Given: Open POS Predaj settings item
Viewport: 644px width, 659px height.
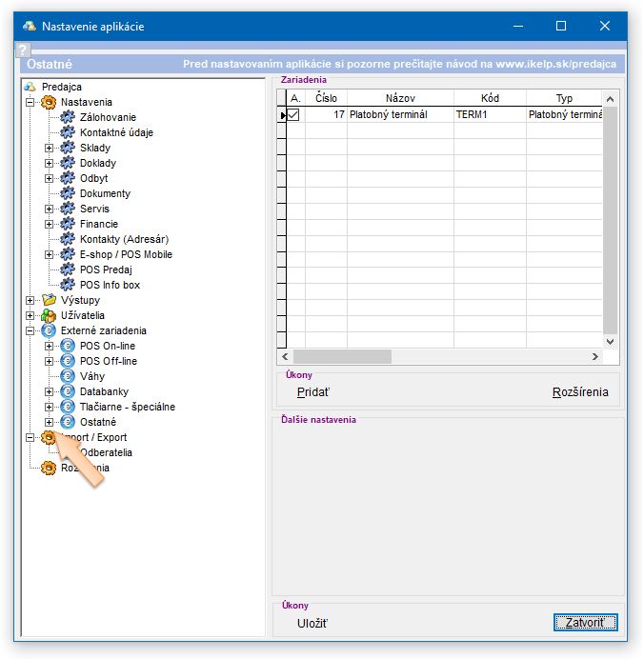Looking at the screenshot, I should (106, 270).
